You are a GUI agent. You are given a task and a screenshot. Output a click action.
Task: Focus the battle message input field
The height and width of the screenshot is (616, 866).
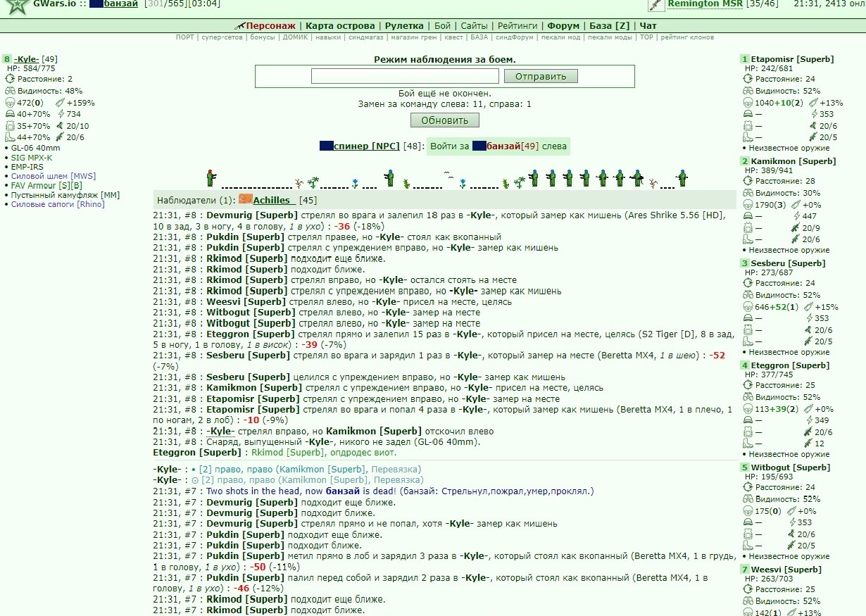coord(405,76)
